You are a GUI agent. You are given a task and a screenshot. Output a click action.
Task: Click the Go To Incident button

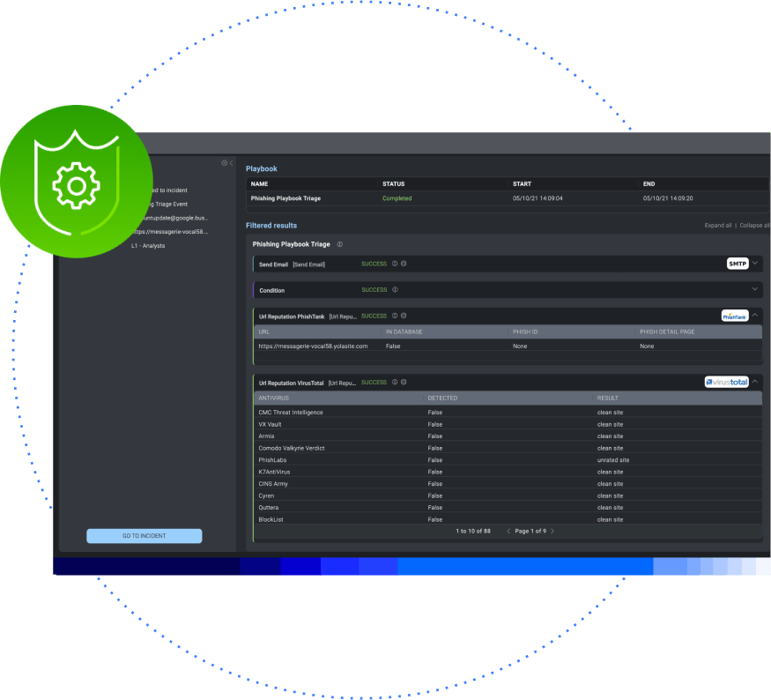click(144, 536)
